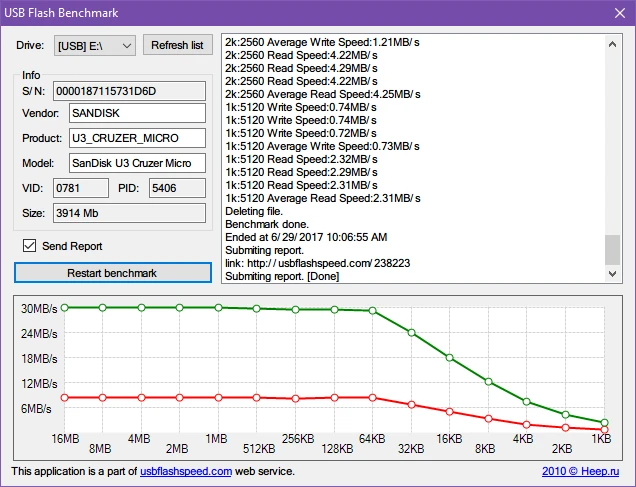Click the red write speed point at 16MB

(64, 398)
